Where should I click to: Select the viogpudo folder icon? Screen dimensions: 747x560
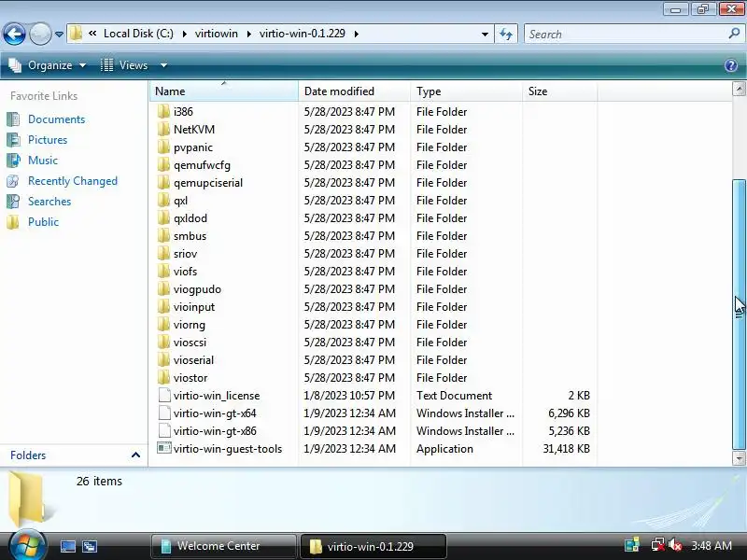click(x=163, y=289)
